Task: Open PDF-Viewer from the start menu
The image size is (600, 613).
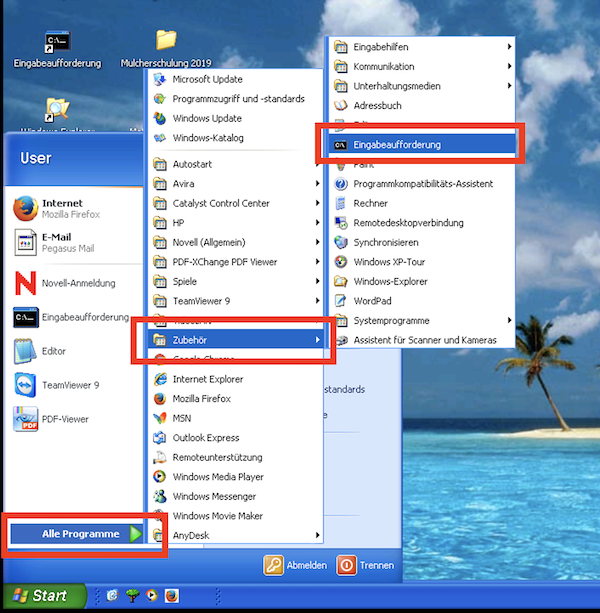Action: (x=25, y=419)
